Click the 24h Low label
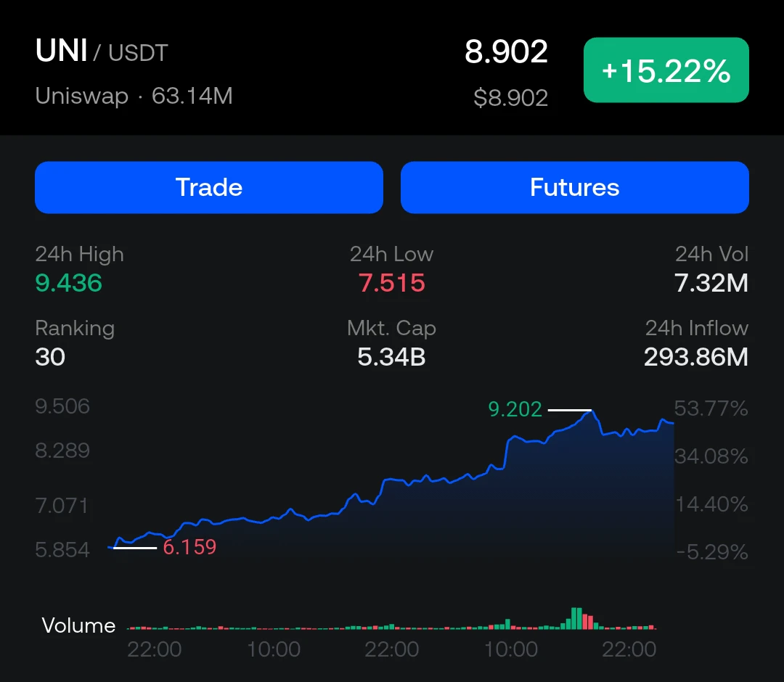The height and width of the screenshot is (682, 784). coord(391,255)
